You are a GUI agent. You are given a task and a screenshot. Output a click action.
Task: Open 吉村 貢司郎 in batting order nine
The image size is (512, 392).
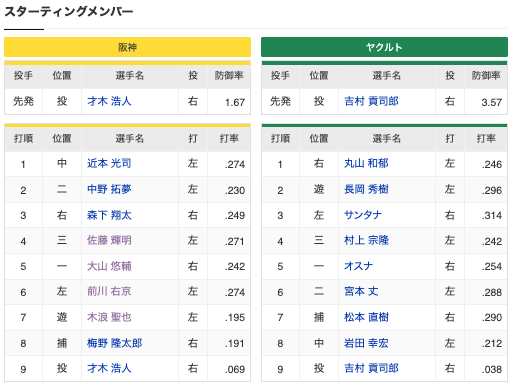pyautogui.click(x=371, y=369)
